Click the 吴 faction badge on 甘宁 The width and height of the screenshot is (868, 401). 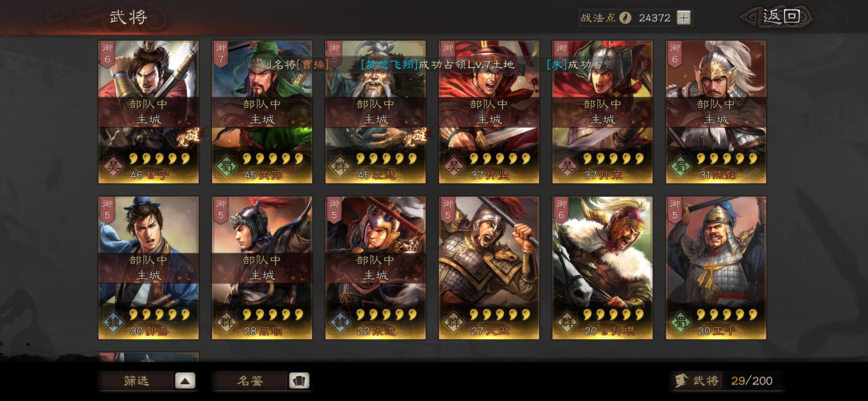113,166
